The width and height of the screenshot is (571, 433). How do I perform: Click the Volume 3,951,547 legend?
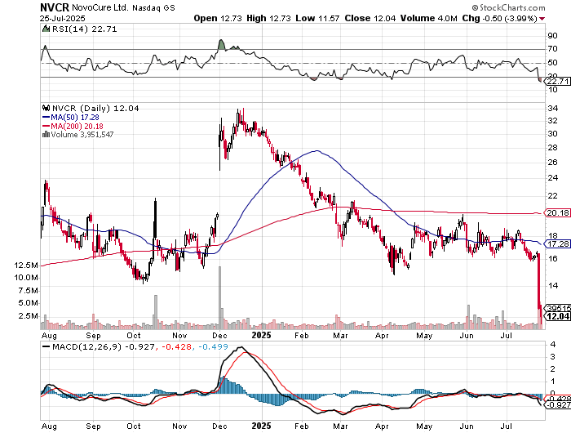[x=82, y=134]
